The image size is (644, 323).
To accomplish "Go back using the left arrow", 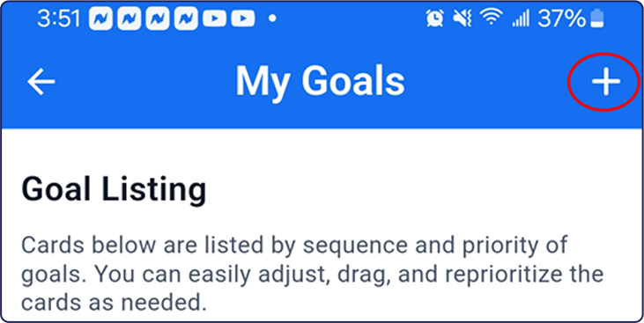I will coord(41,81).
